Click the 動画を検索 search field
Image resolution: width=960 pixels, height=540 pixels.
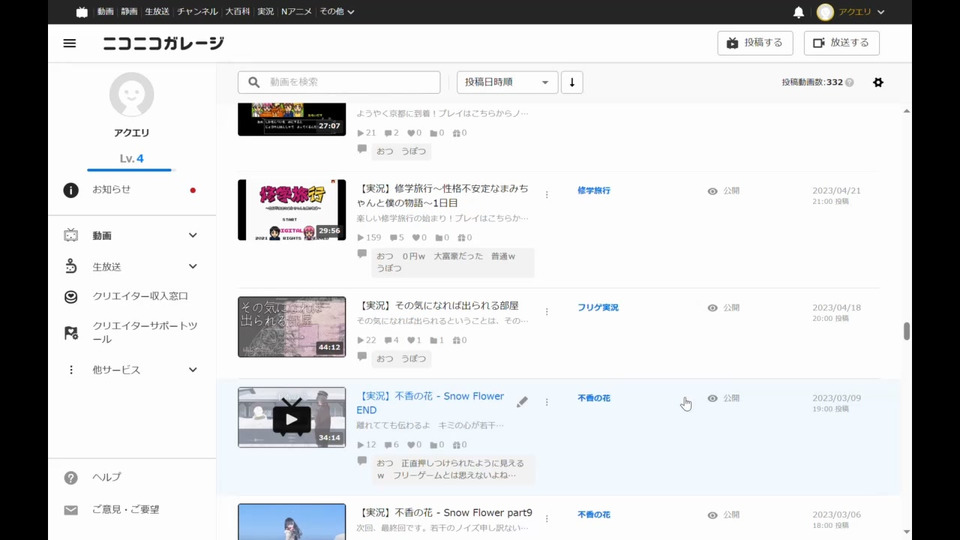point(339,82)
